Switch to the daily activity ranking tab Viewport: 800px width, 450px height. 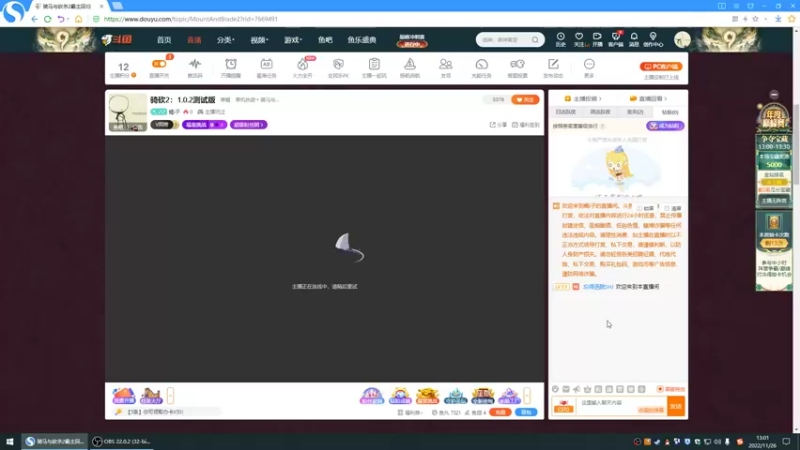coord(565,112)
